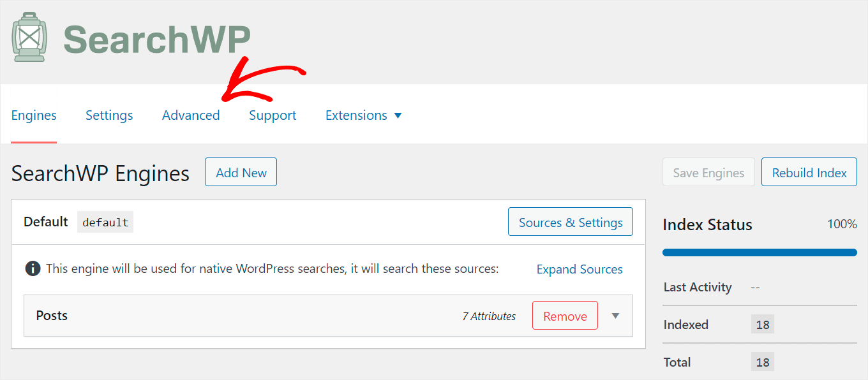Viewport: 868px width, 380px height.
Task: Open the Extensions menu
Action: click(356, 115)
